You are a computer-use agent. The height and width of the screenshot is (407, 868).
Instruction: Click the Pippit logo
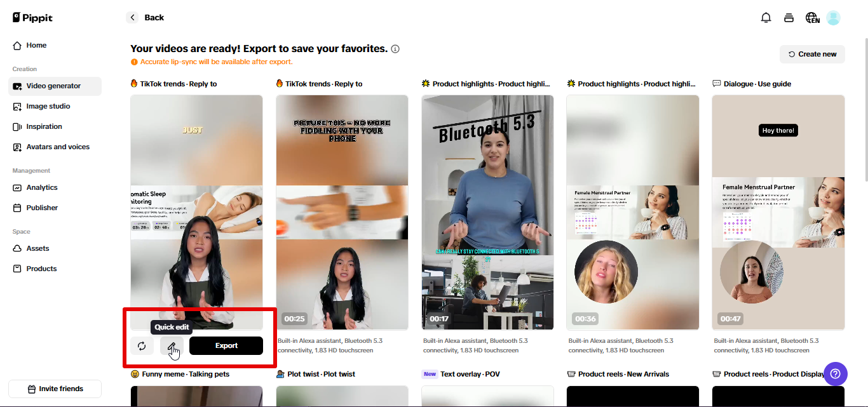(31, 17)
